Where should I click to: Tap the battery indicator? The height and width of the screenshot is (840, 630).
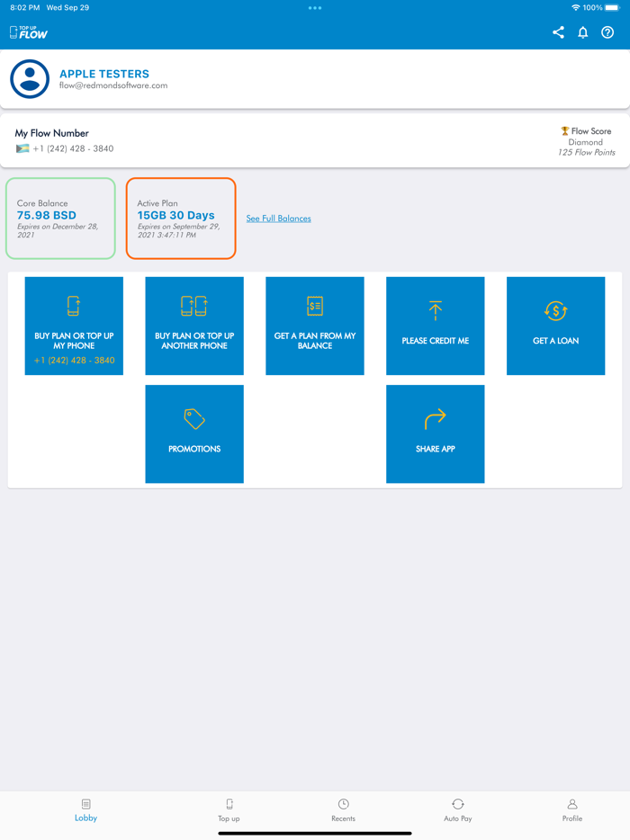(612, 7)
